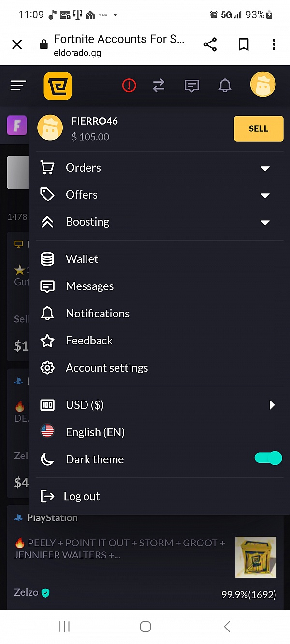Bookmark this page in the browser
290x644 pixels.
244,45
